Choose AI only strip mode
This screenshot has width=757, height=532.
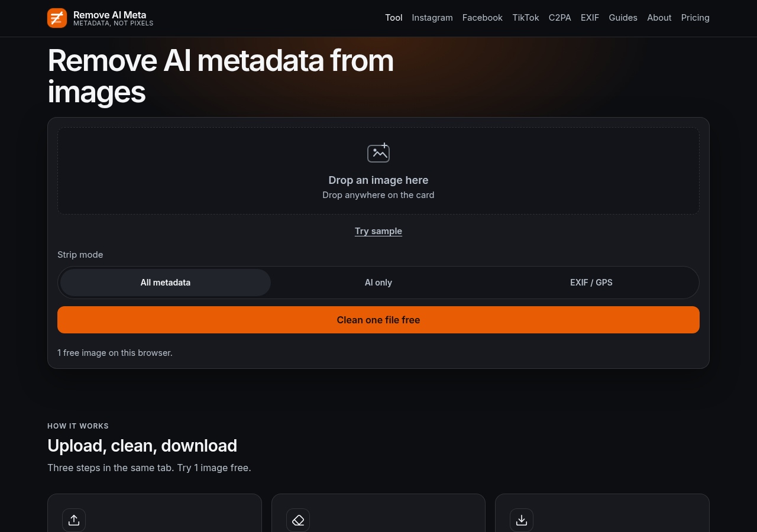[x=378, y=283]
